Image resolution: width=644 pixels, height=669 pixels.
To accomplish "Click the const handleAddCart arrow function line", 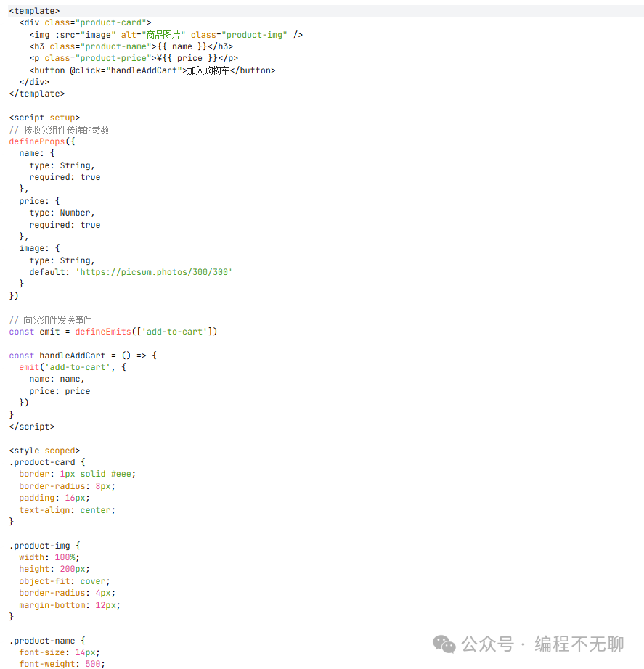I will (83, 356).
